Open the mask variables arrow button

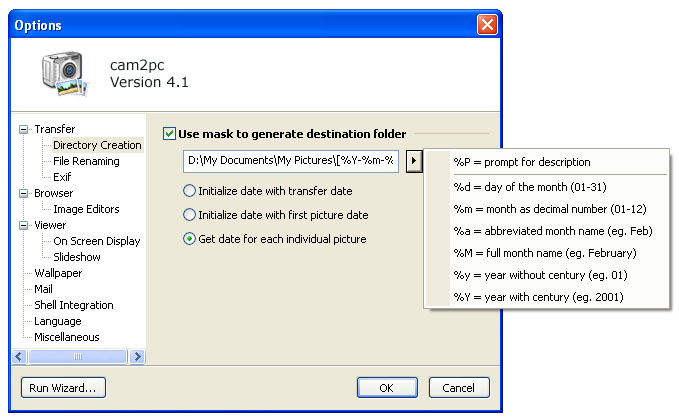pyautogui.click(x=414, y=161)
